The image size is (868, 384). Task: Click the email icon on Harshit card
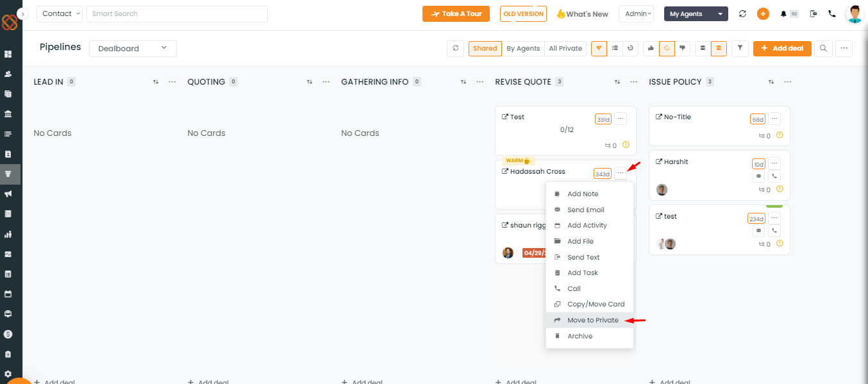tap(759, 176)
